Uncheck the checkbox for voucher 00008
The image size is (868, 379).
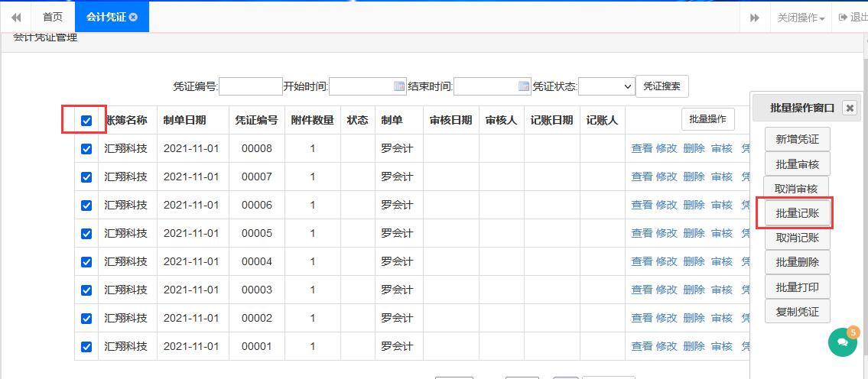86,149
